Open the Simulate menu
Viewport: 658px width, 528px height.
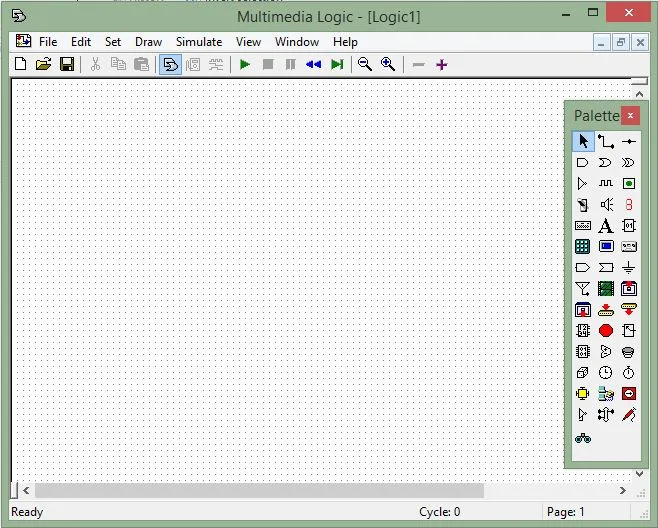pyautogui.click(x=199, y=42)
